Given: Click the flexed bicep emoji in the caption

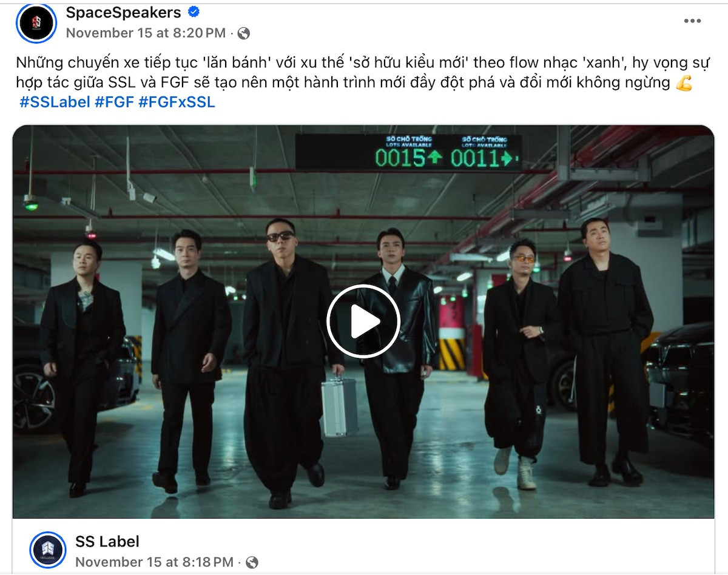Looking at the screenshot, I should click(684, 83).
